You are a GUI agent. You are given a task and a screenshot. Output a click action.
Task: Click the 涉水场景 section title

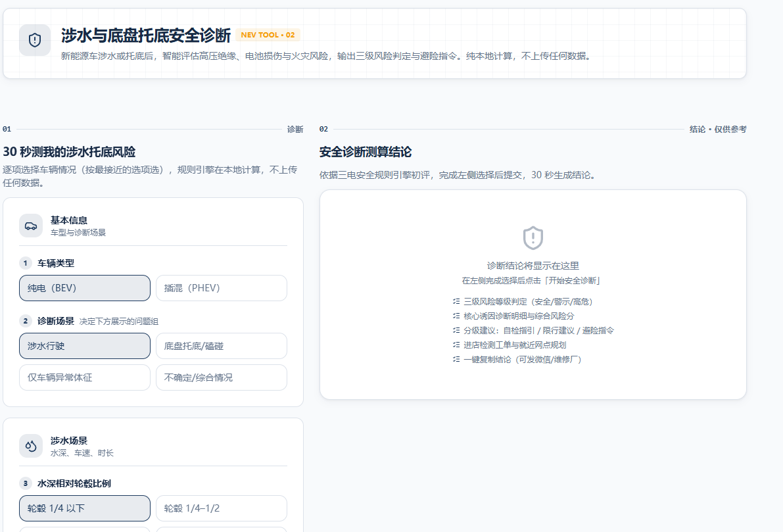pyautogui.click(x=69, y=441)
